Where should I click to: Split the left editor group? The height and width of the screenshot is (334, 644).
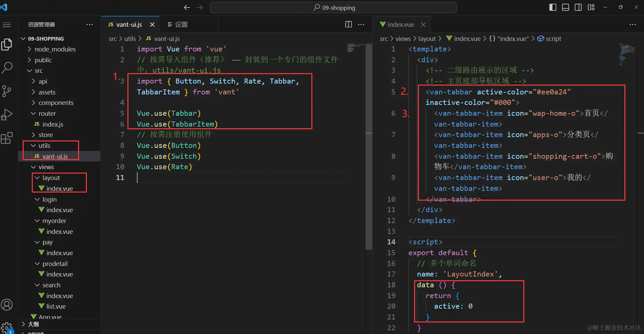tap(349, 24)
